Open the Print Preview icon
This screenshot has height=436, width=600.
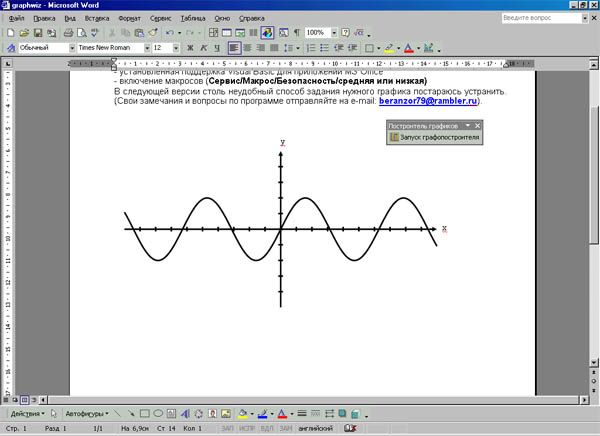click(82, 33)
